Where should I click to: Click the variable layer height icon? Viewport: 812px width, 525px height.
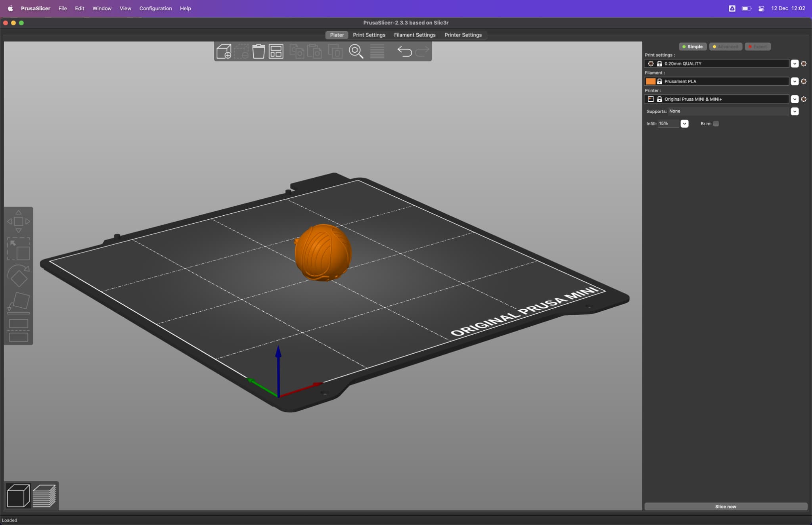pyautogui.click(x=377, y=52)
